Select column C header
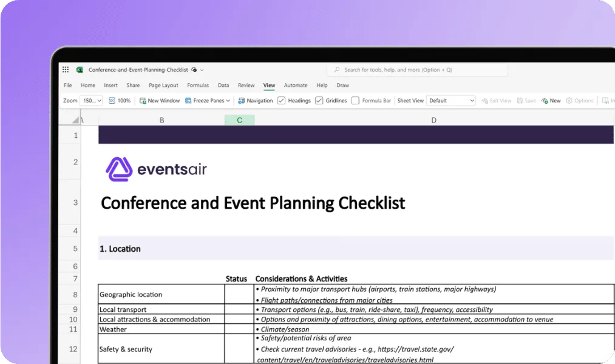The width and height of the screenshot is (615, 364). click(x=239, y=120)
